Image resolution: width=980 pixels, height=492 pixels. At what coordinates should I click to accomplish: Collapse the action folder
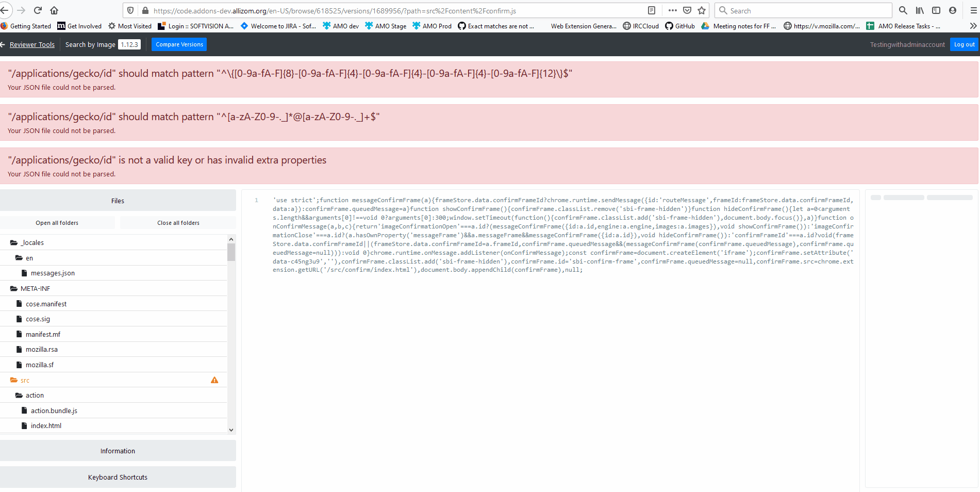click(x=113, y=395)
